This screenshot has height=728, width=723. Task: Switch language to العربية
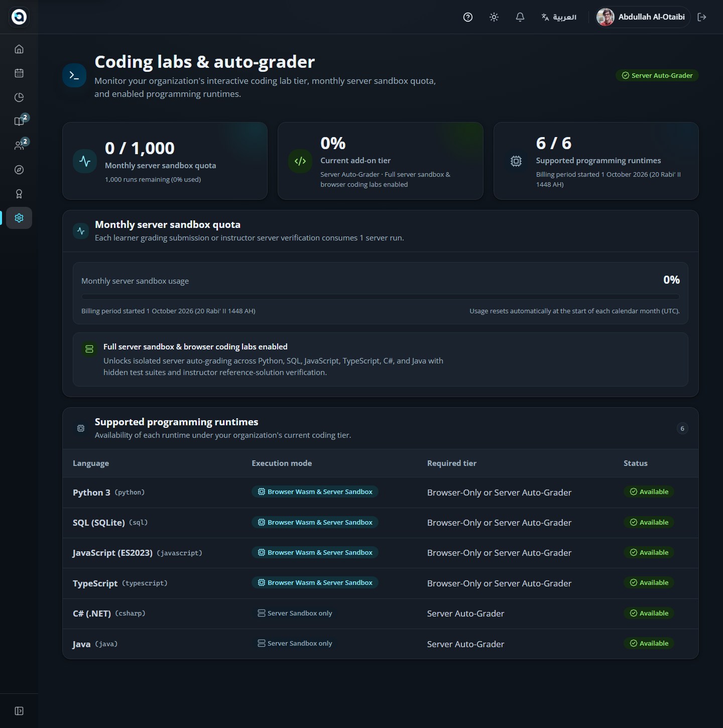coord(559,17)
